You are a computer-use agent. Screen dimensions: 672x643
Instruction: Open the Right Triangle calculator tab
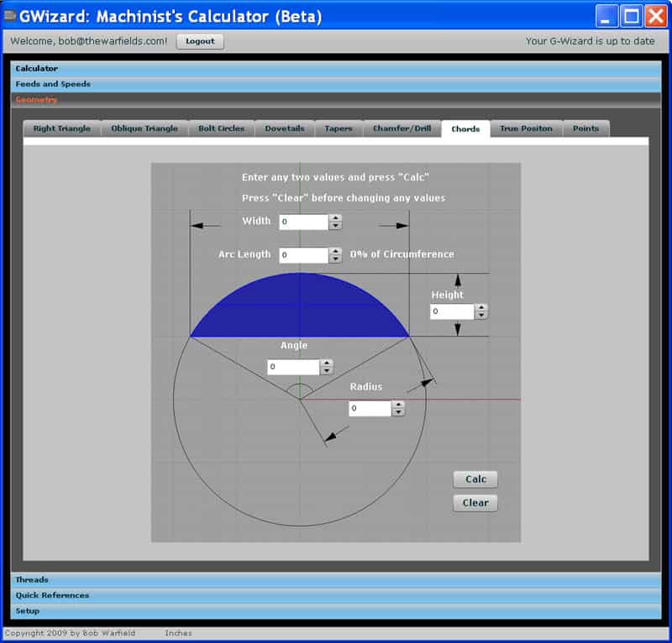[61, 128]
